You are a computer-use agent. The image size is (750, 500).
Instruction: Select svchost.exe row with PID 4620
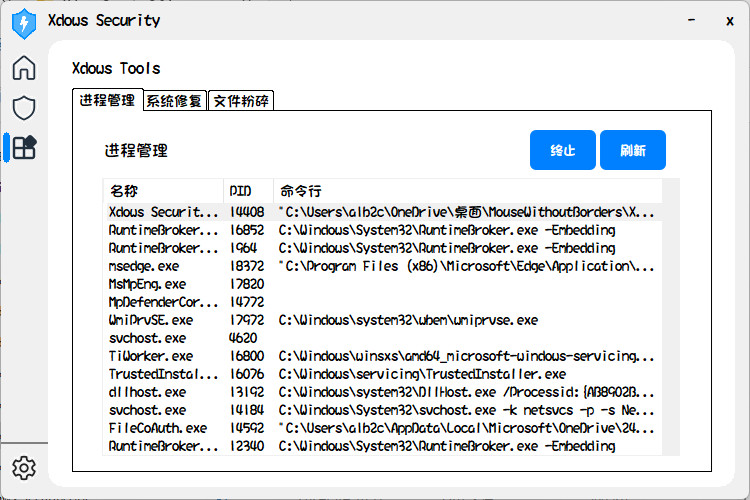[x=383, y=338]
